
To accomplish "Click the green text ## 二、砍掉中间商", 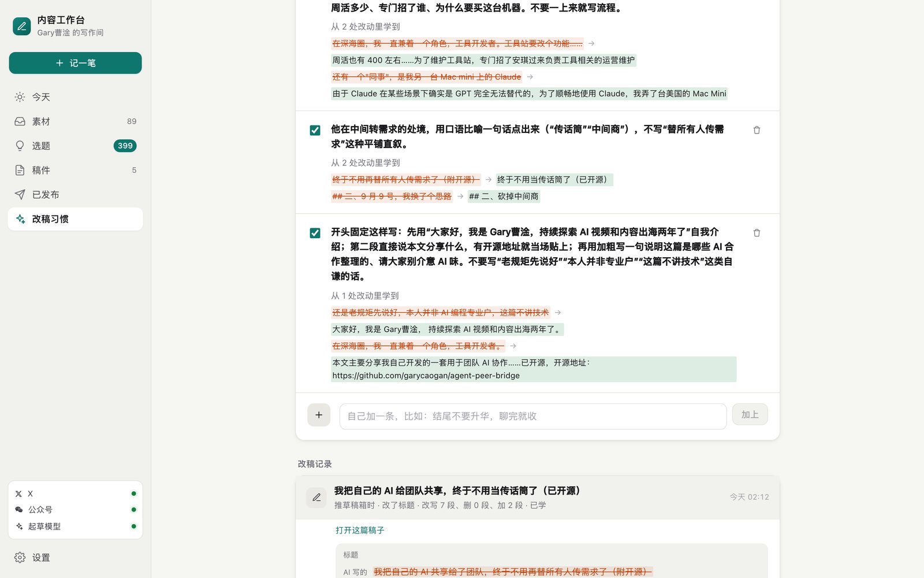I will tap(504, 197).
